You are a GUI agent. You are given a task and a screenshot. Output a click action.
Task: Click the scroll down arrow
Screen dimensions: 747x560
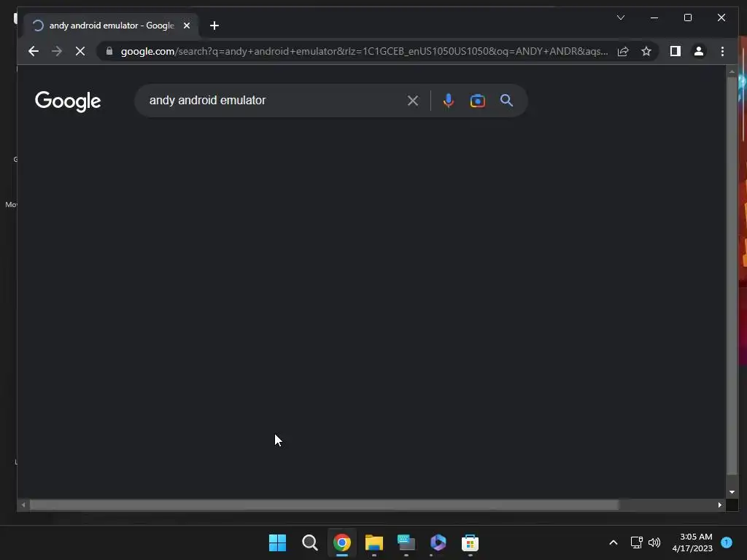pyautogui.click(x=732, y=492)
